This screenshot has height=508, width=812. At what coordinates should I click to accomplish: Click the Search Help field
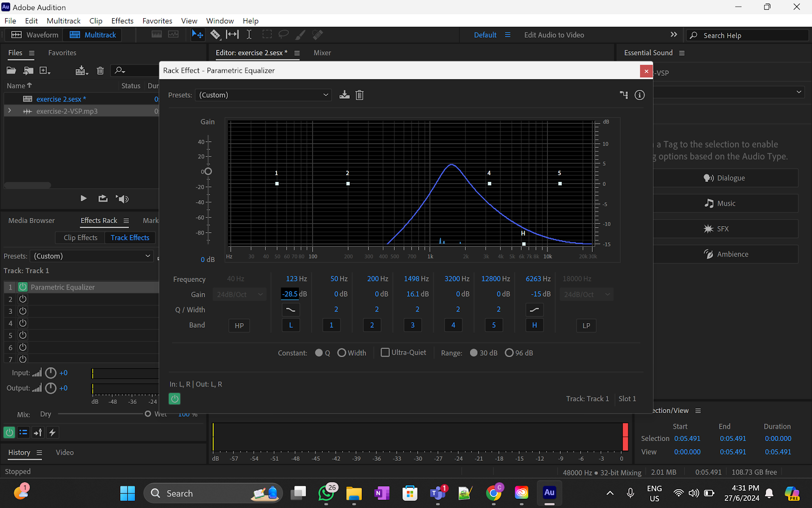(748, 35)
